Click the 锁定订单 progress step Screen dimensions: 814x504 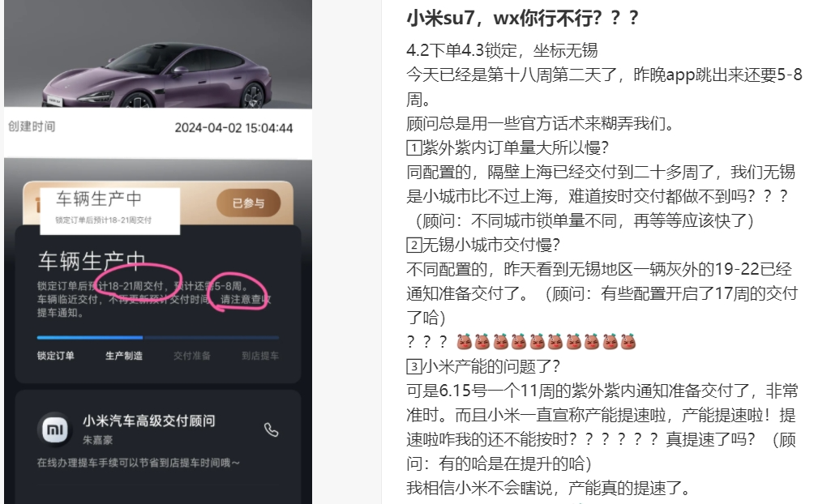click(56, 356)
